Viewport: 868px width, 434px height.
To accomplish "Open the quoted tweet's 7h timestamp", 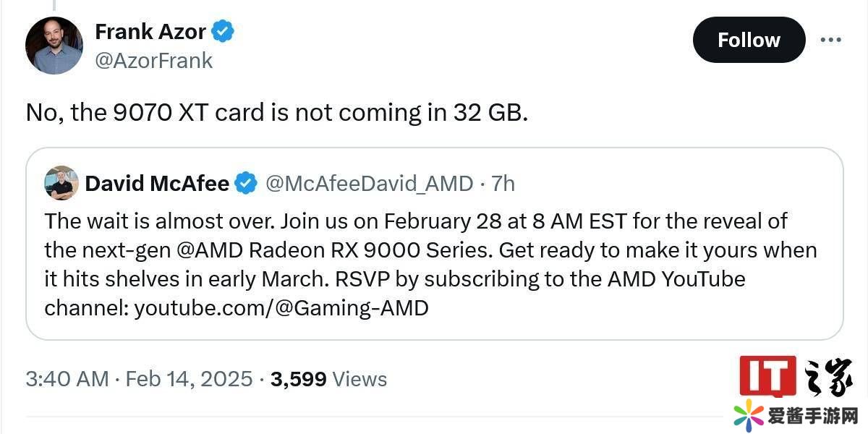I will (x=503, y=184).
